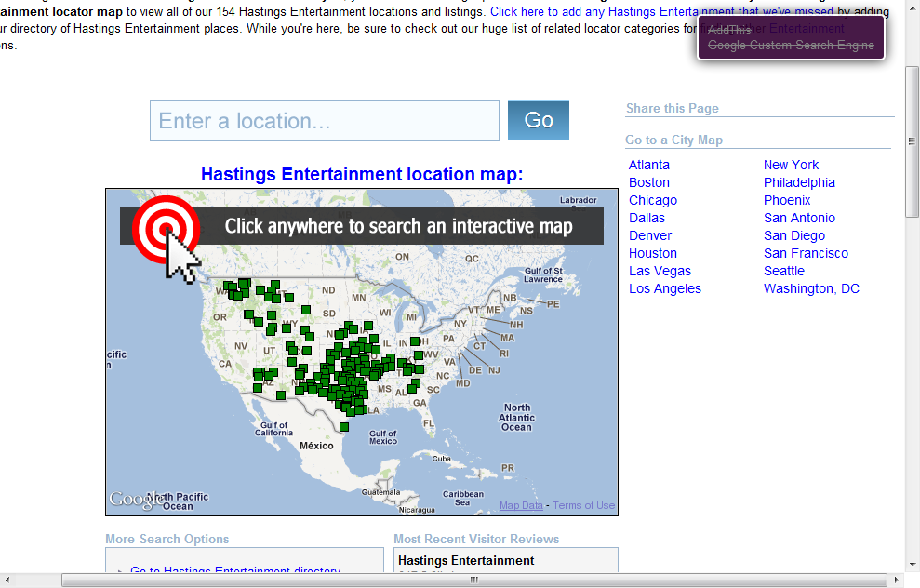Open the Los Angeles city map
This screenshot has width=920, height=588.
pos(665,288)
